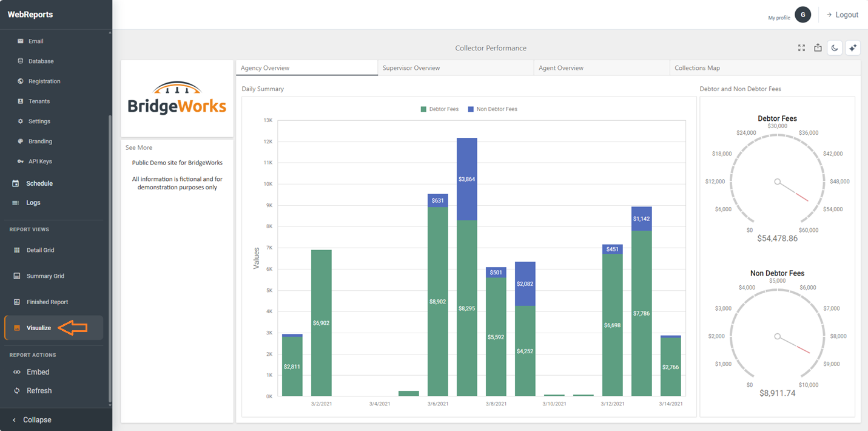Click the share/export icon
The image size is (868, 431).
(818, 48)
